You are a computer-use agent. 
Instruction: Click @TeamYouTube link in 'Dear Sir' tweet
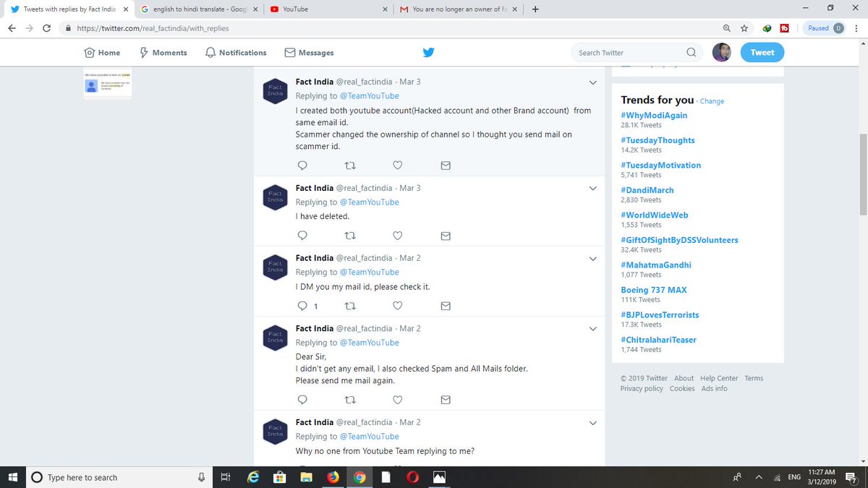coord(369,343)
